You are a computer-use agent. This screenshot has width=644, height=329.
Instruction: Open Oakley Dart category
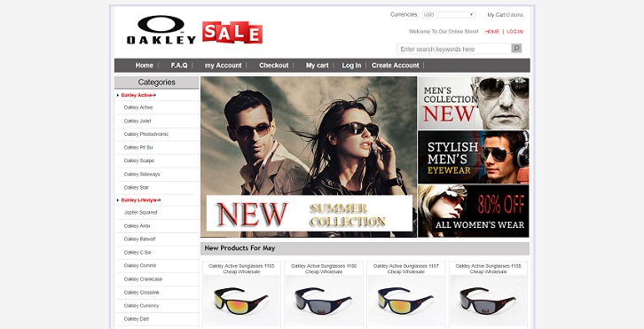[x=137, y=319]
